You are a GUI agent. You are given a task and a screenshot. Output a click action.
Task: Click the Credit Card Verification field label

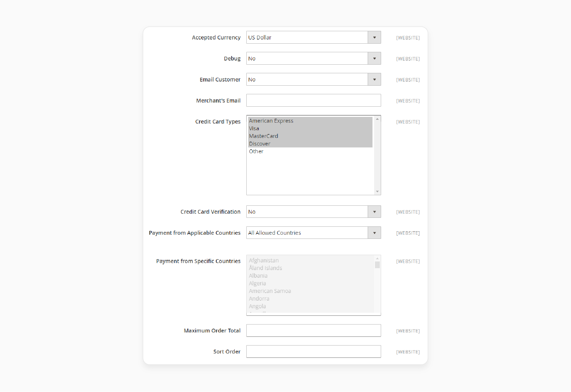210,212
